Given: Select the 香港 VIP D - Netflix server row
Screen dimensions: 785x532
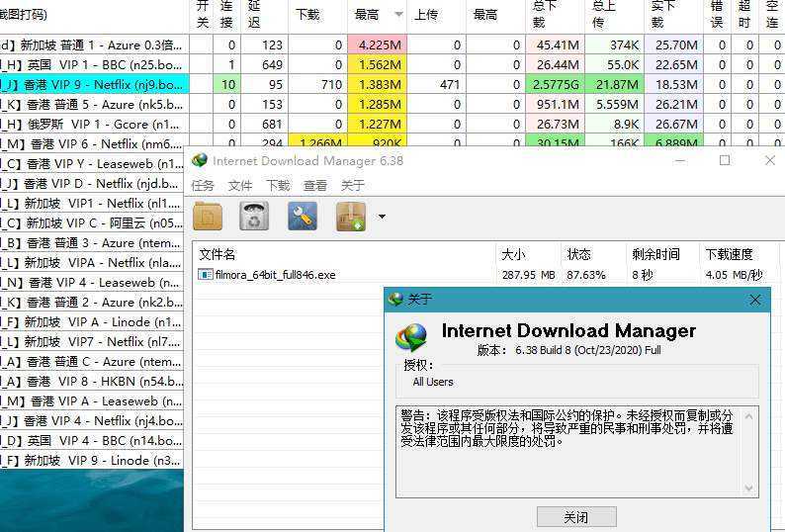Looking at the screenshot, I should click(92, 183).
